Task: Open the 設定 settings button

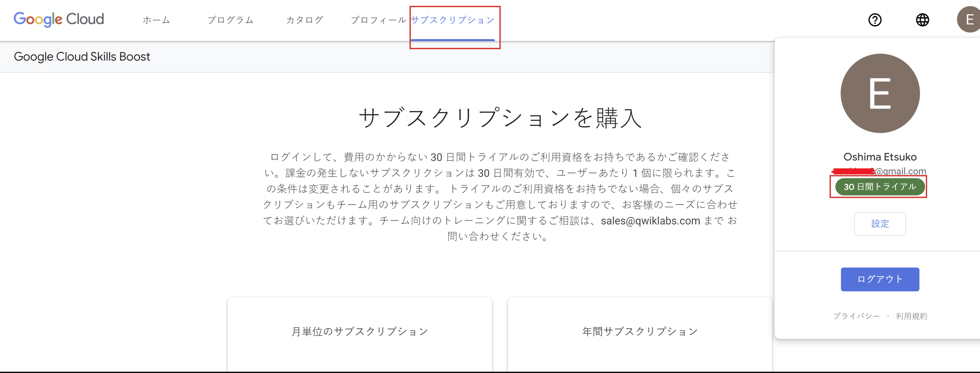Action: [880, 224]
